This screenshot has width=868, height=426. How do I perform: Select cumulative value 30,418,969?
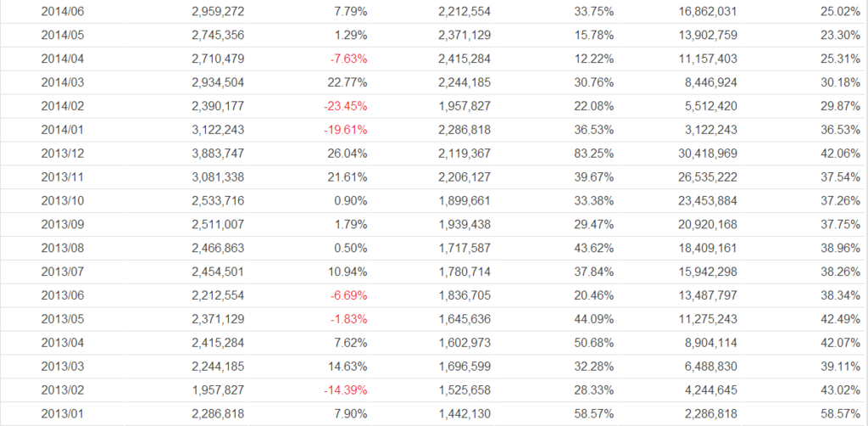tap(707, 154)
